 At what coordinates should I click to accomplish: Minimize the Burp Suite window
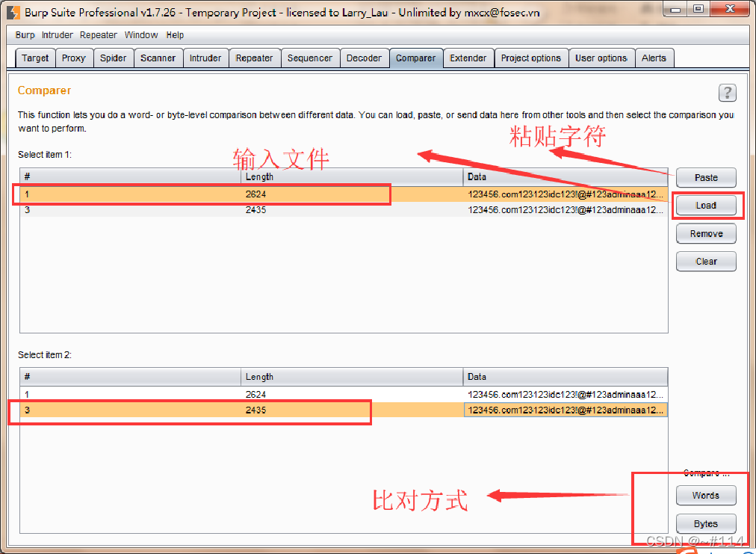675,9
